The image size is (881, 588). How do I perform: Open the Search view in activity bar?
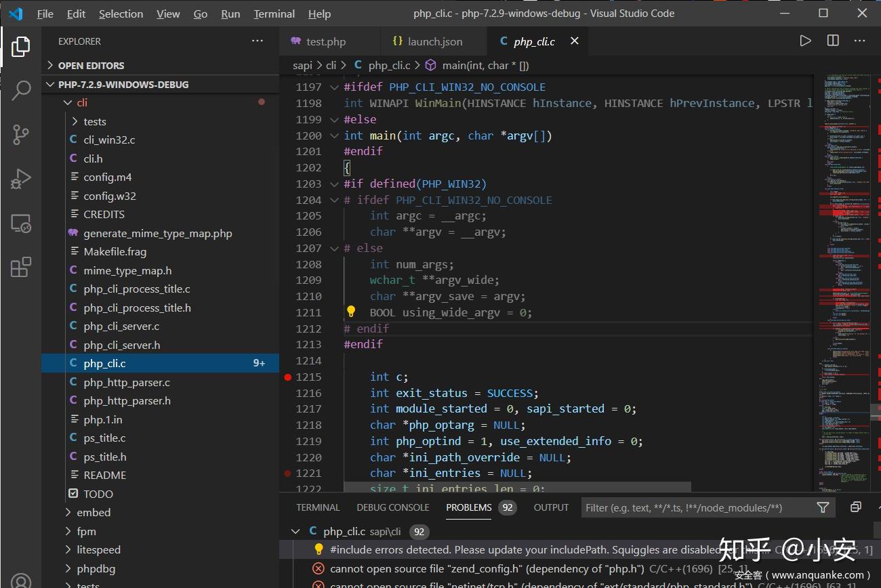click(x=21, y=90)
